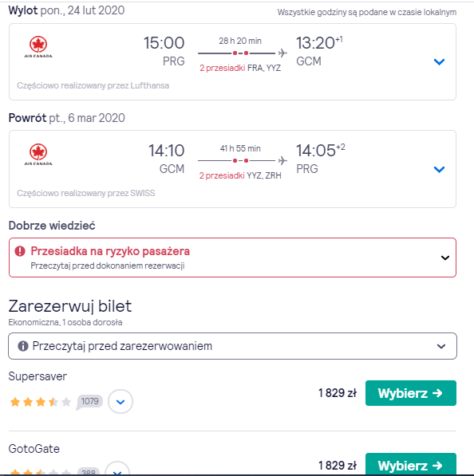Click the Air Canada logo on outbound flight
Viewport: 474px width, 476px height.
coord(38,47)
